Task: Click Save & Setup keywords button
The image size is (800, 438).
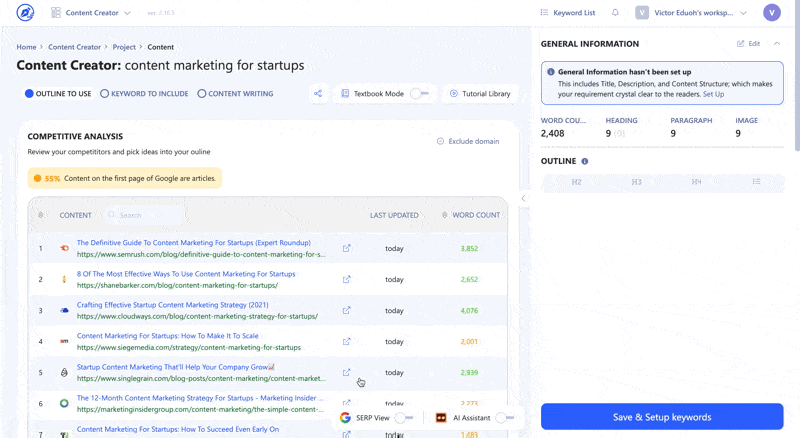Action: [x=662, y=417]
